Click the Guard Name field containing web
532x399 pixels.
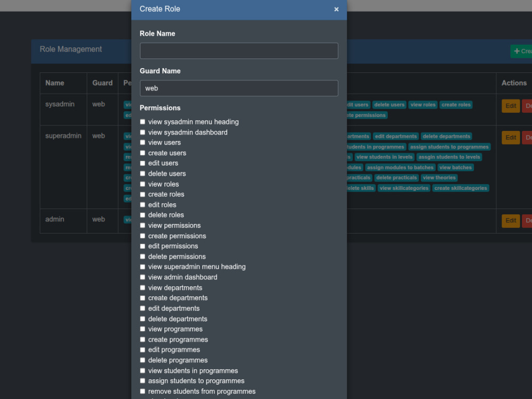[x=239, y=88]
